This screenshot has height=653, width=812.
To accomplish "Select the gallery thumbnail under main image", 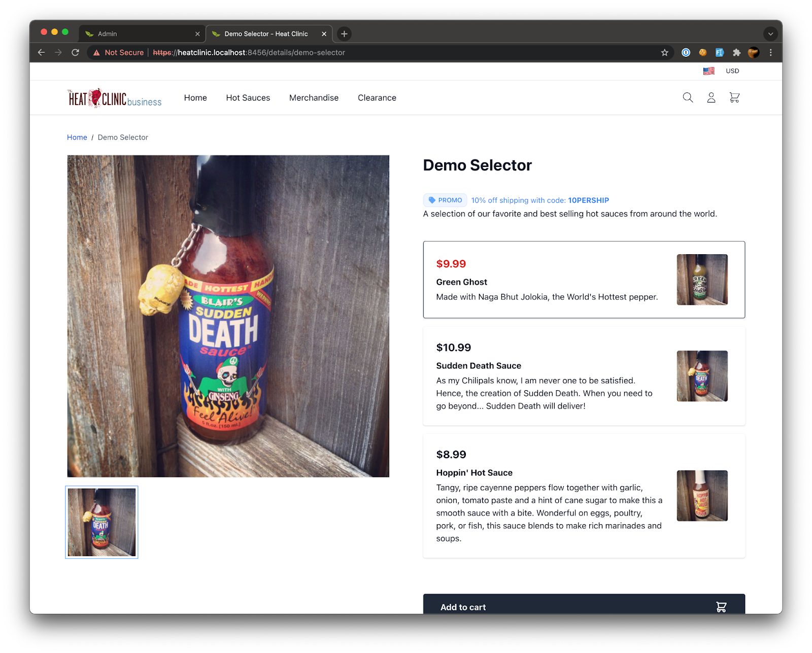I will [x=101, y=522].
